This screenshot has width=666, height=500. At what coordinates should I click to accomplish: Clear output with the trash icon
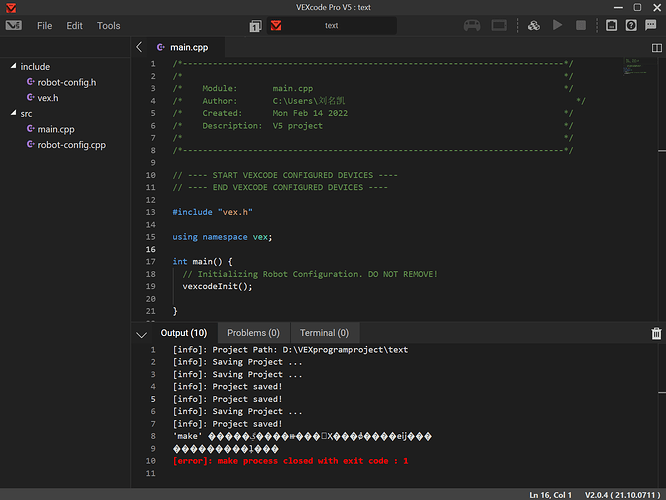[656, 333]
